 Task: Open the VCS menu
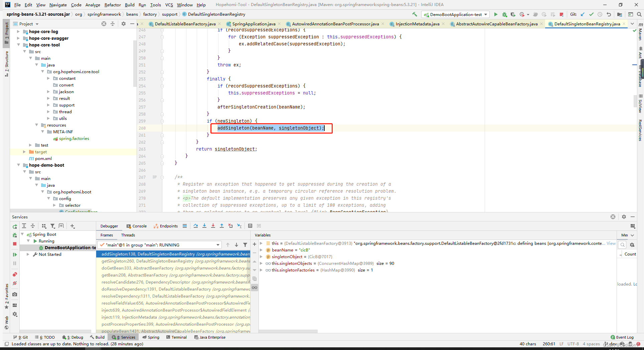click(x=169, y=5)
